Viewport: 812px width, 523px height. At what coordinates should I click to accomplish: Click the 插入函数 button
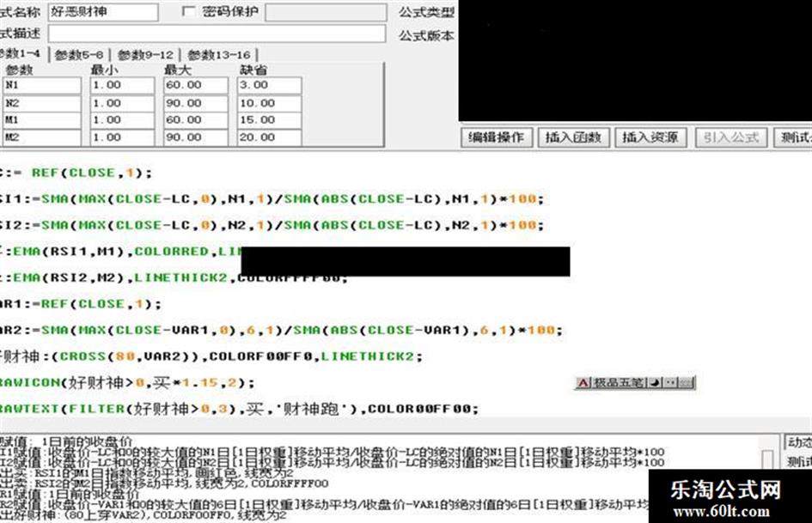click(x=573, y=137)
